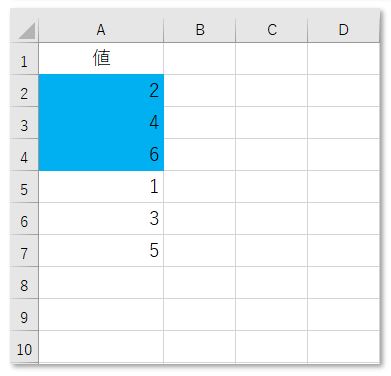Select row 5 header

(25, 187)
